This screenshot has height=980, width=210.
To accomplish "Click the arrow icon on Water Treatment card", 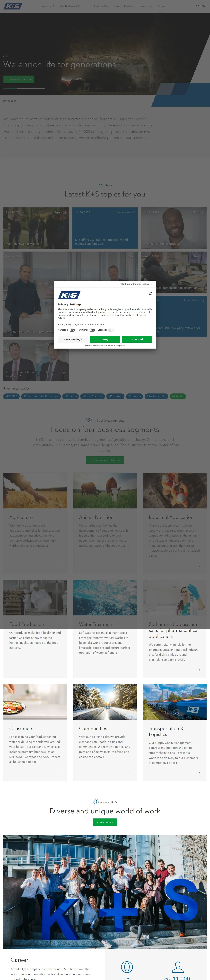I will (129, 670).
